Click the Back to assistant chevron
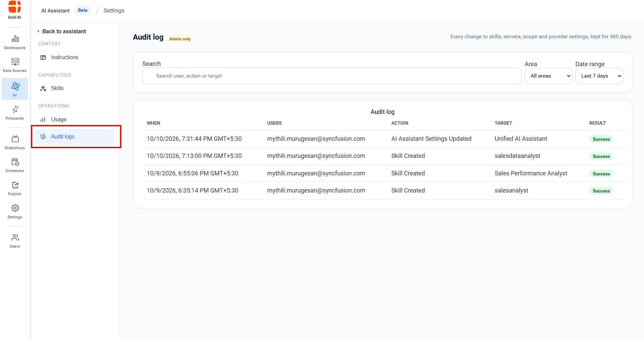The height and width of the screenshot is (340, 644). (38, 31)
